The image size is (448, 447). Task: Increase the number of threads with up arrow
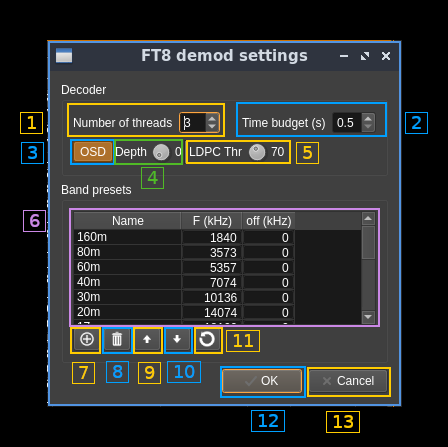pos(212,118)
